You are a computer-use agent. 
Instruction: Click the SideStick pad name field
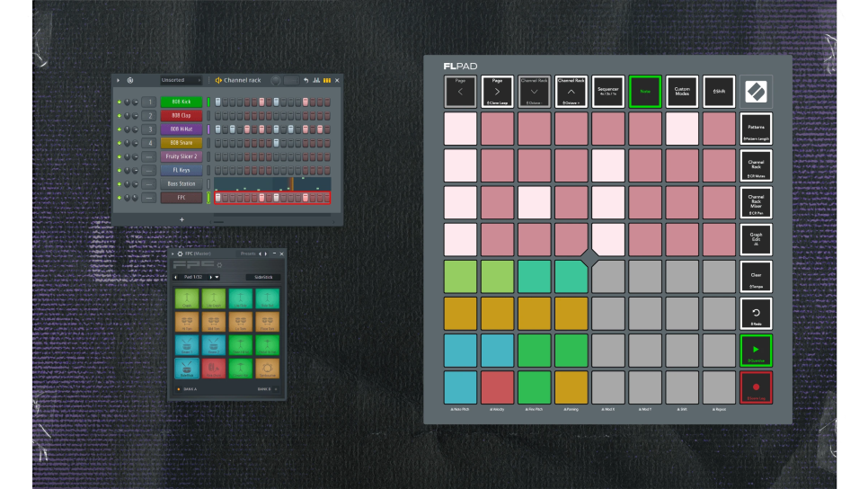click(263, 277)
